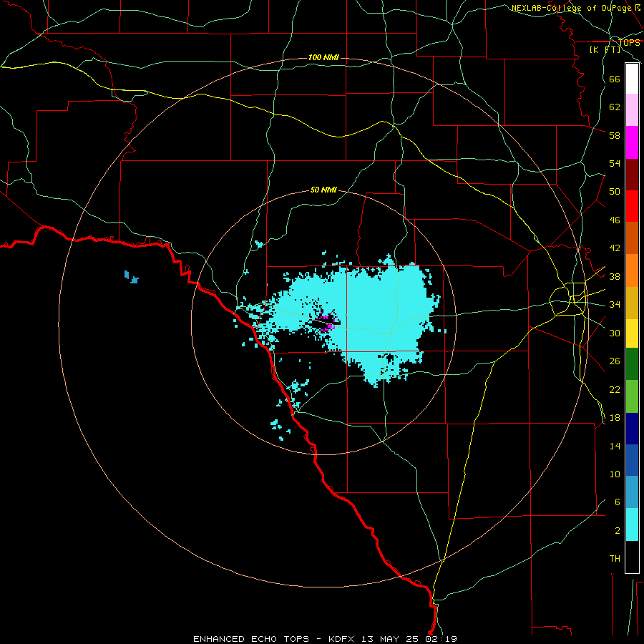644x644 pixels.
Task: Click the steel blue 14 kft swatch
Action: (632, 492)
